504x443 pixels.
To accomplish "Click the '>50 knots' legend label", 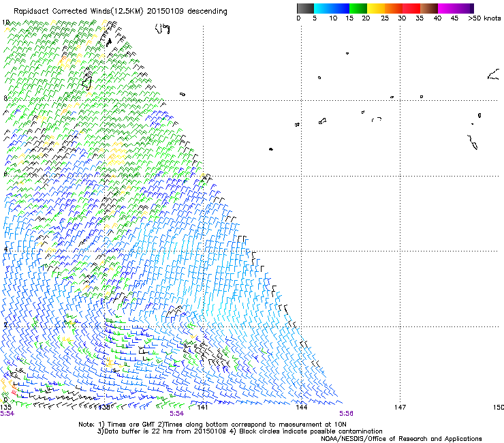I will coord(484,18).
